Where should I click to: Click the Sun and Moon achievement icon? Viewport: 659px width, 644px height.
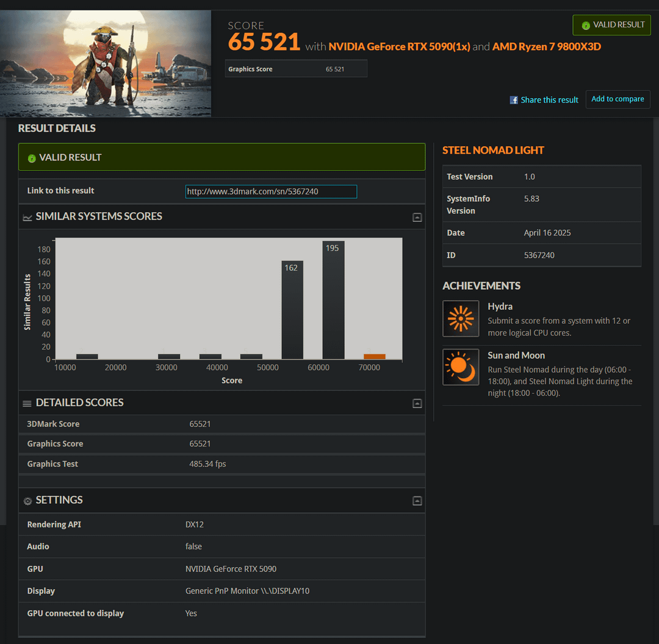coord(461,367)
